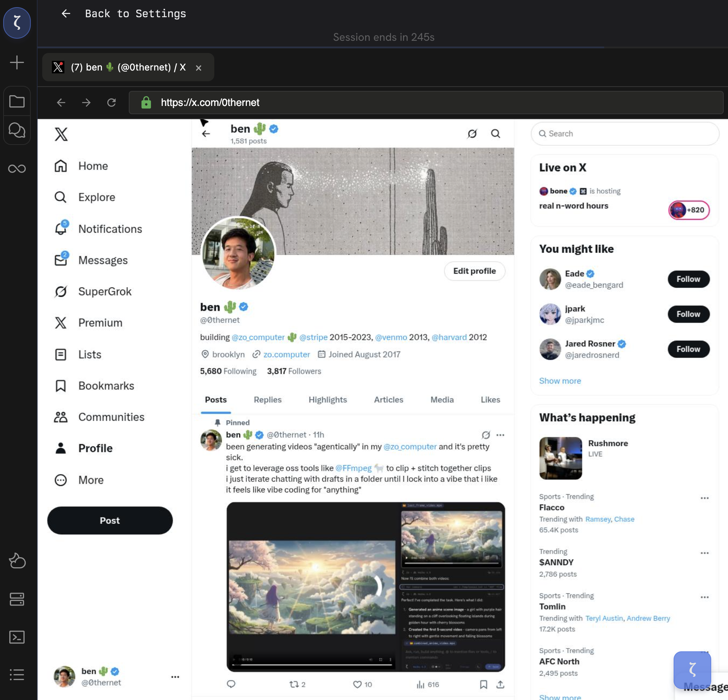Viewport: 728px width, 700px height.
Task: Like the pinned post with the heart icon
Action: pos(357,684)
